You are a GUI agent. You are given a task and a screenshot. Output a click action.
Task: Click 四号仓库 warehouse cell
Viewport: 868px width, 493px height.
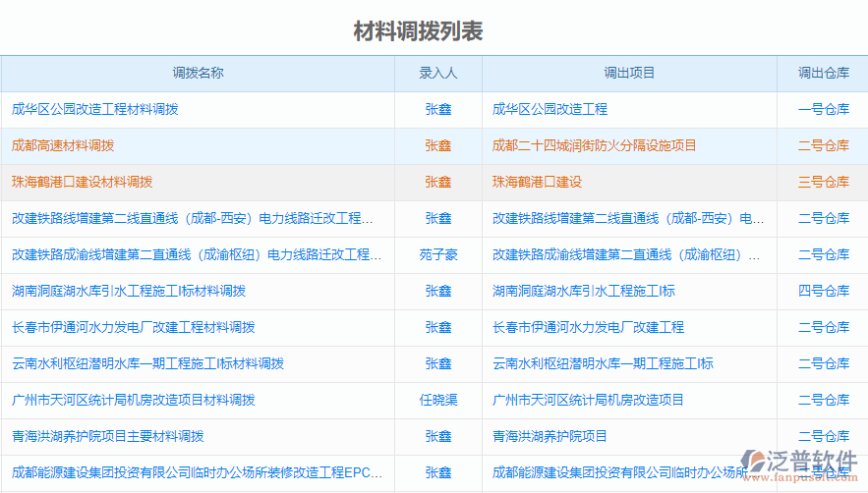pyautogui.click(x=823, y=291)
